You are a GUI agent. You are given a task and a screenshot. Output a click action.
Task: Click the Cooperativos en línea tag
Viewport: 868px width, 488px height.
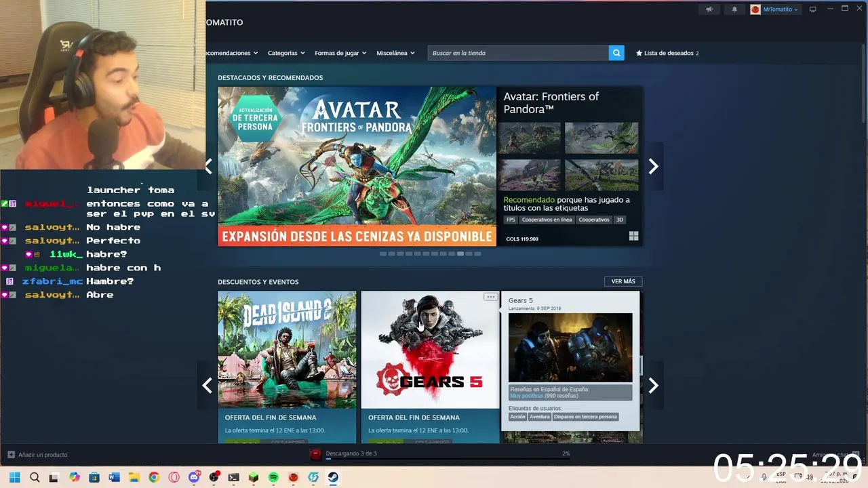click(547, 220)
